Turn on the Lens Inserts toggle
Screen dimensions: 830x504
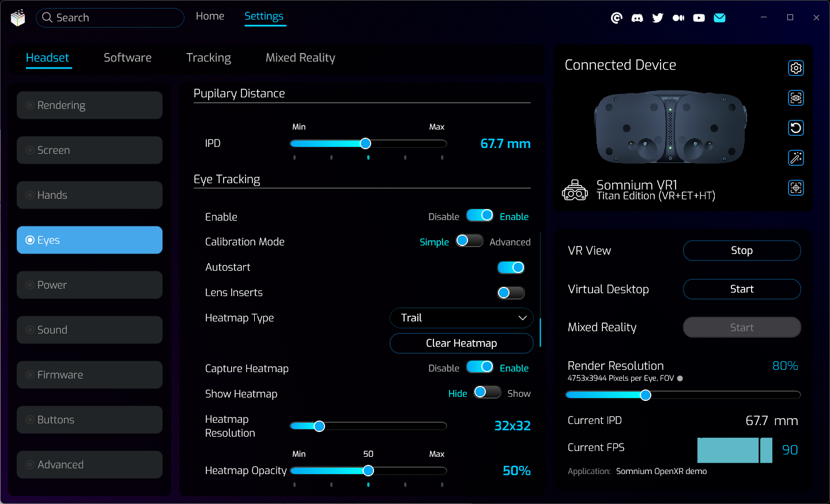[x=511, y=293]
